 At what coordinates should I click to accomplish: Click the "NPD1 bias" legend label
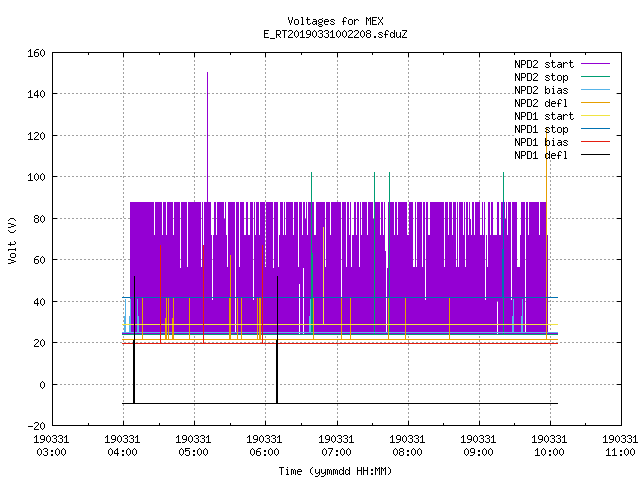(541, 142)
